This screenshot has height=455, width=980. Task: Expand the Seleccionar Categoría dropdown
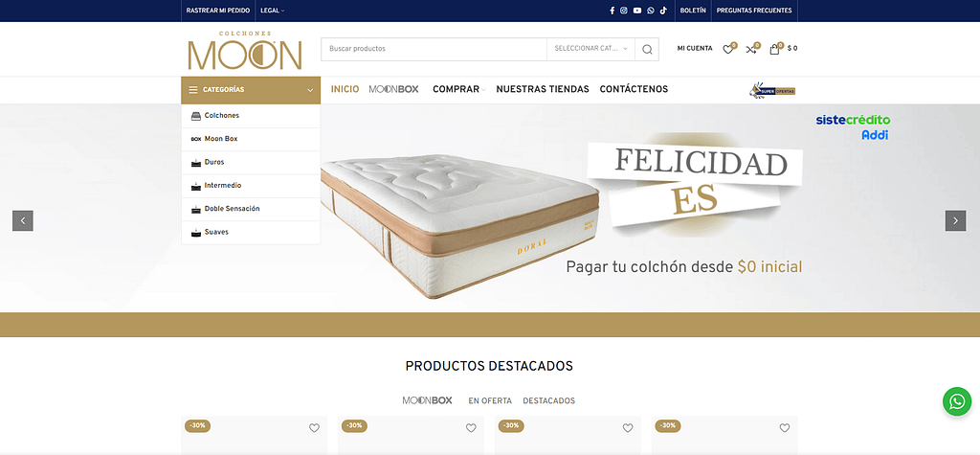590,49
